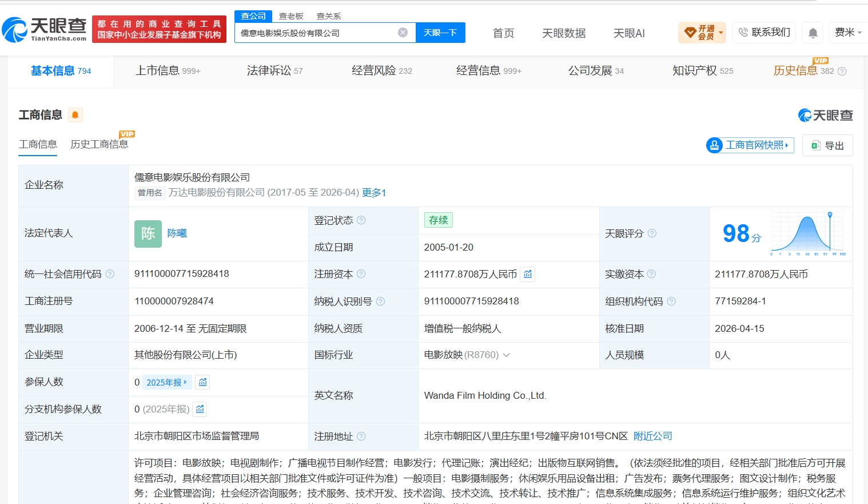Click registration number 110000007928474
The height and width of the screenshot is (504, 868).
coord(174,301)
